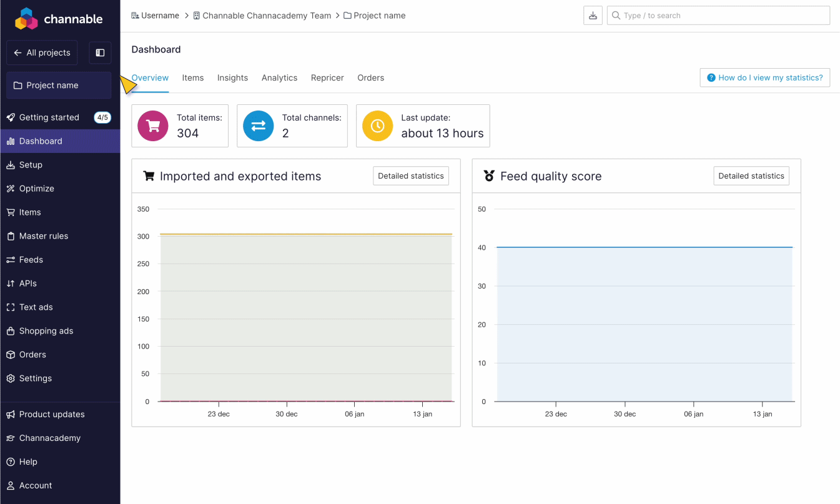Click the Feeds icon in sidebar
Image resolution: width=840 pixels, height=504 pixels.
pyautogui.click(x=11, y=260)
